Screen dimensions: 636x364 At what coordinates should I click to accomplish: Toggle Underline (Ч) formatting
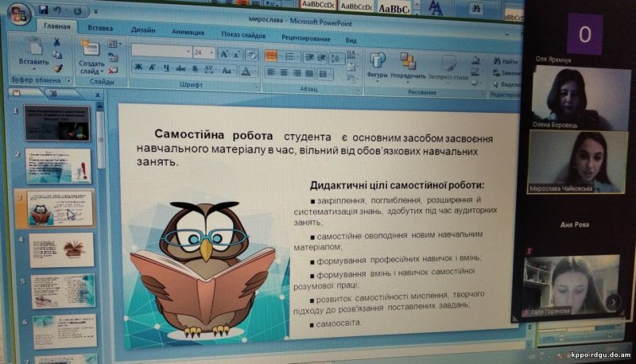click(x=166, y=68)
